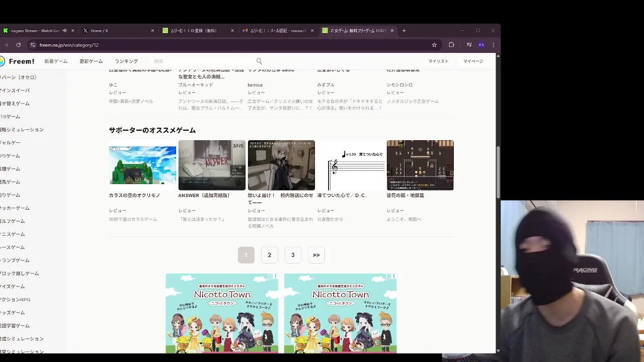Open 徒花の館・地獄篇 title link
The height and width of the screenshot is (362, 644).
(x=405, y=196)
